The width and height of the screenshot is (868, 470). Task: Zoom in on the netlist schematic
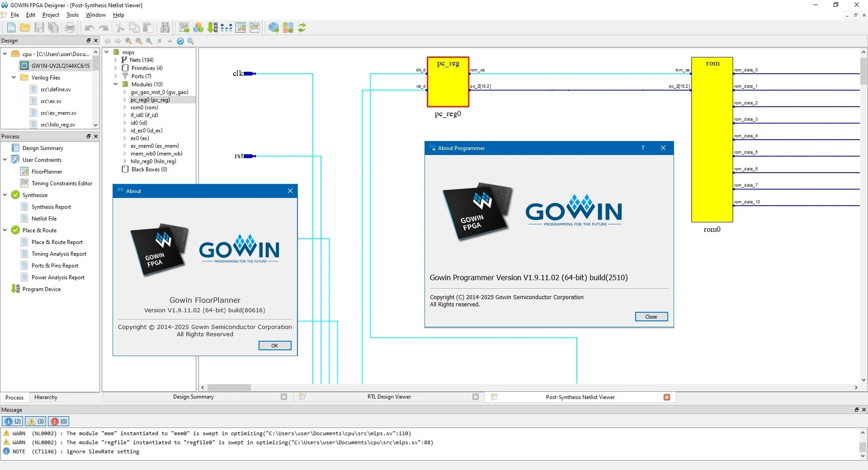pos(128,41)
